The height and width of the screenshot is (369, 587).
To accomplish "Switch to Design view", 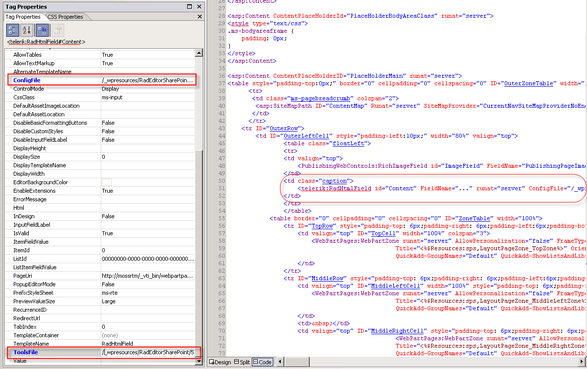I will (220, 362).
